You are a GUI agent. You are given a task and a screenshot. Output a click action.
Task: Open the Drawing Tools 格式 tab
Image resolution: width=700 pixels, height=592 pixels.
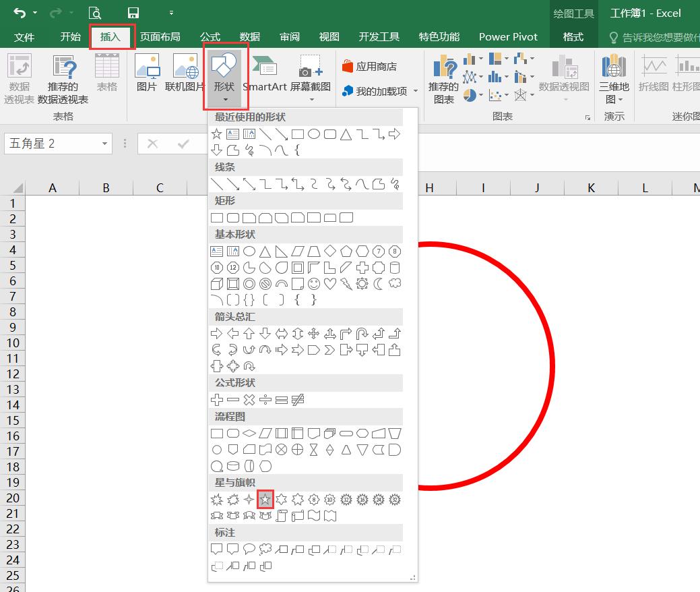pyautogui.click(x=573, y=37)
